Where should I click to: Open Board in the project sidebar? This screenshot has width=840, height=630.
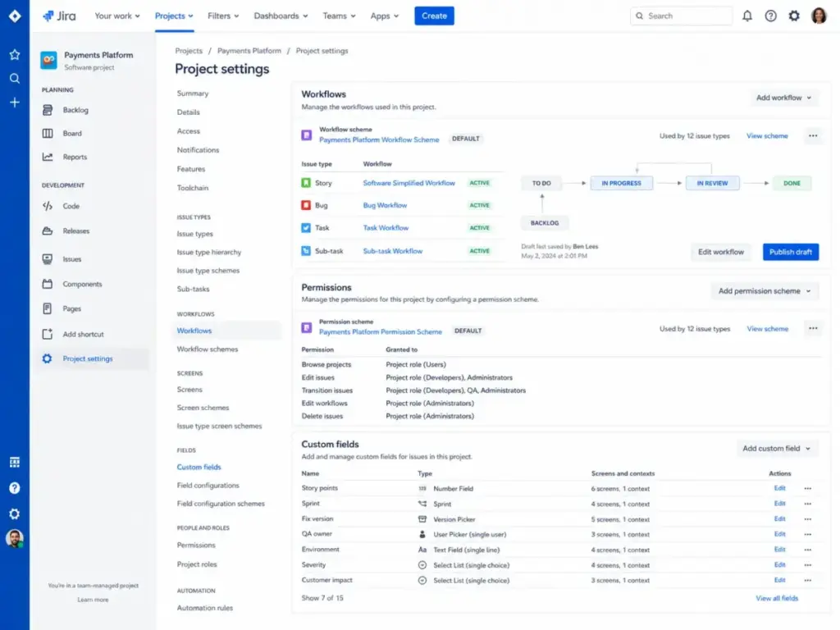click(72, 134)
